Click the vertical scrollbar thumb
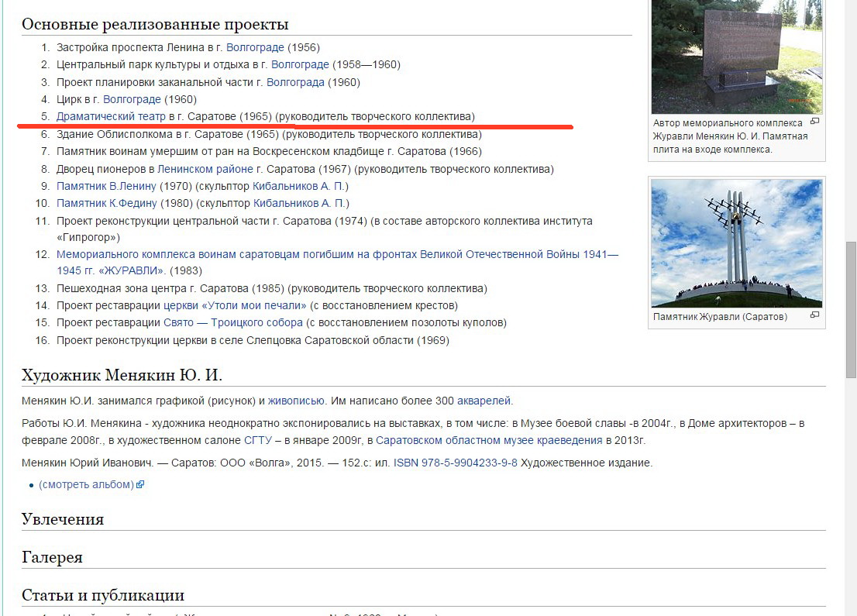This screenshot has height=616, width=857. tap(851, 309)
